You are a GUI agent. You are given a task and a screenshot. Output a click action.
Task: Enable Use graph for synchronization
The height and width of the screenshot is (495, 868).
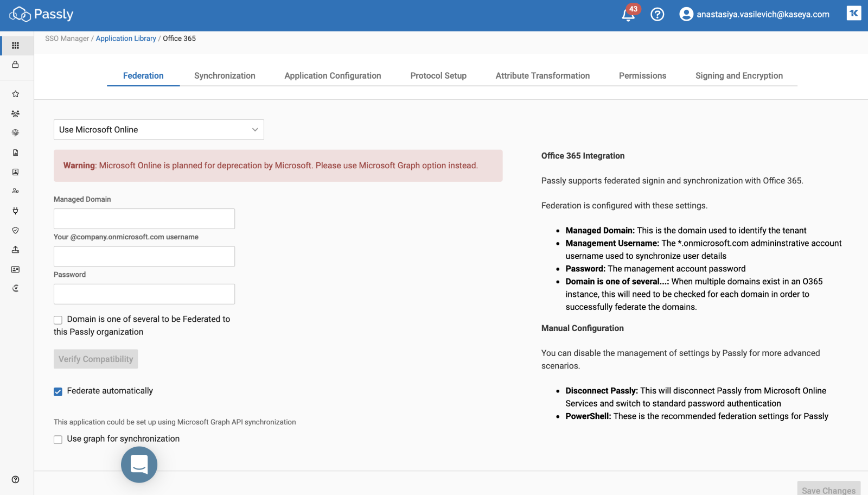tap(58, 440)
